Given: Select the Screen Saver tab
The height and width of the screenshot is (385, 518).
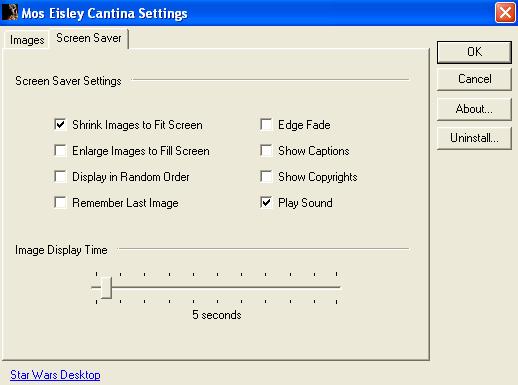Looking at the screenshot, I should pos(89,38).
